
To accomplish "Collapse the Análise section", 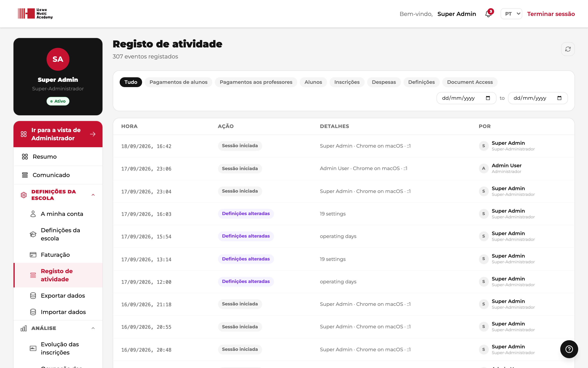I will (x=93, y=328).
